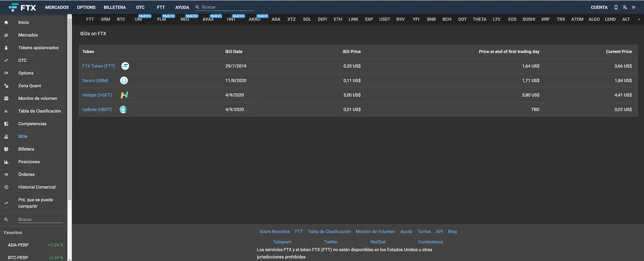Screen dimensions: 644x261
Task: Select SUSHI in the ticker bar
Action: tap(529, 19)
